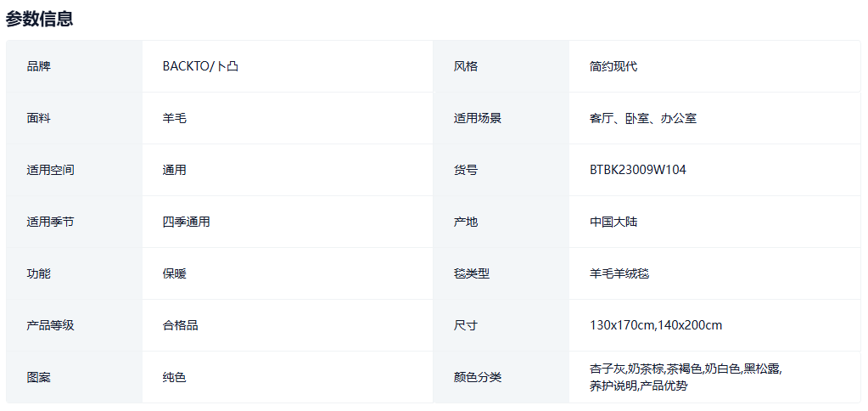
Task: Click the 品牌 label cell
Action: [39, 66]
